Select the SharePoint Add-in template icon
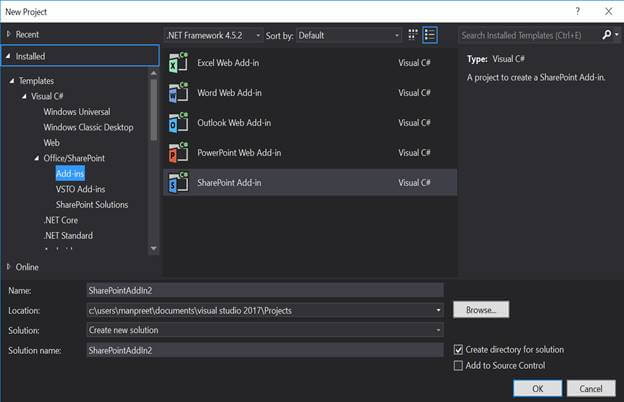 click(178, 183)
